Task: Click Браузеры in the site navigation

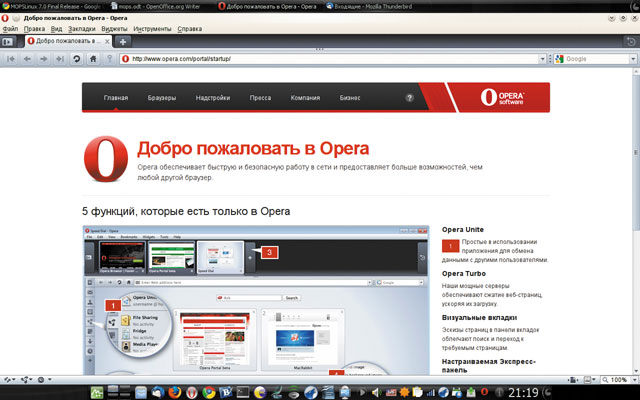Action: [x=162, y=98]
